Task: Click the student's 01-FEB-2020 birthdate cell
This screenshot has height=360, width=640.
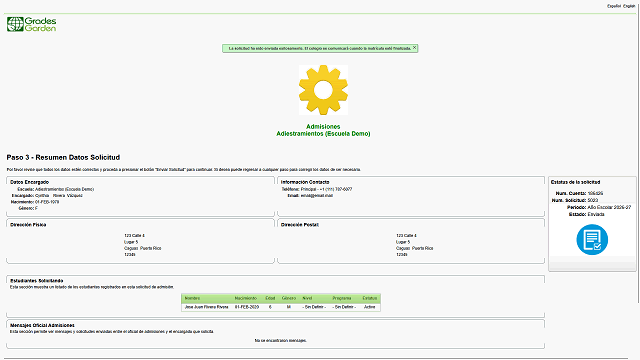Action: (247, 307)
